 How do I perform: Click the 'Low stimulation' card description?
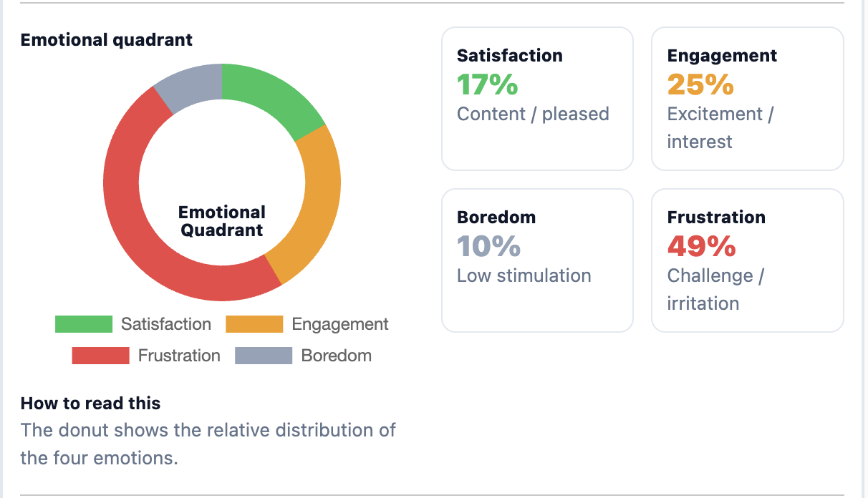[x=524, y=275]
